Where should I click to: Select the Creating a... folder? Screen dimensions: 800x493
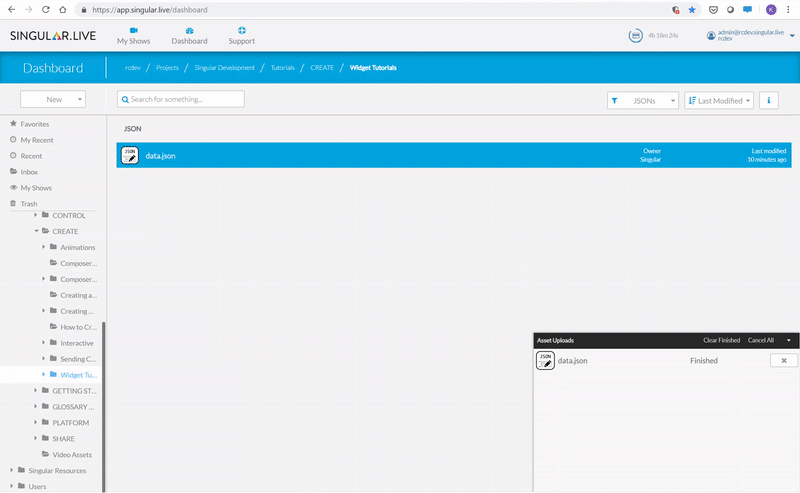[73, 295]
